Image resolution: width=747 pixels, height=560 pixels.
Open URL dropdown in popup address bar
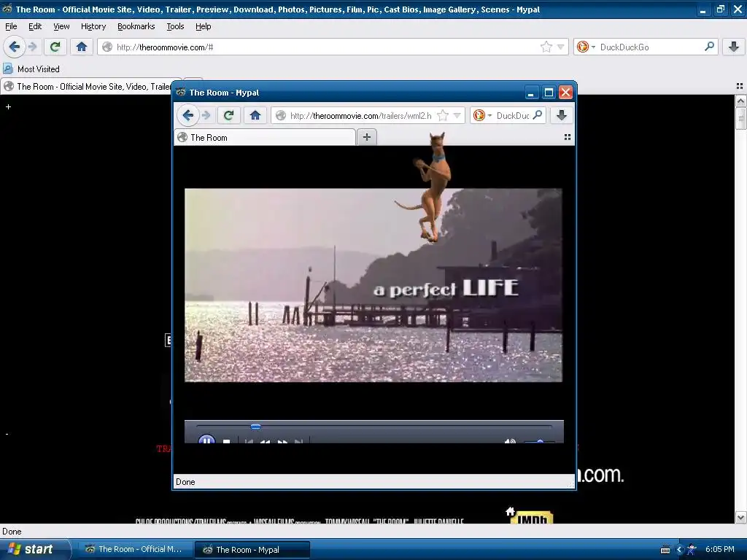pos(457,115)
